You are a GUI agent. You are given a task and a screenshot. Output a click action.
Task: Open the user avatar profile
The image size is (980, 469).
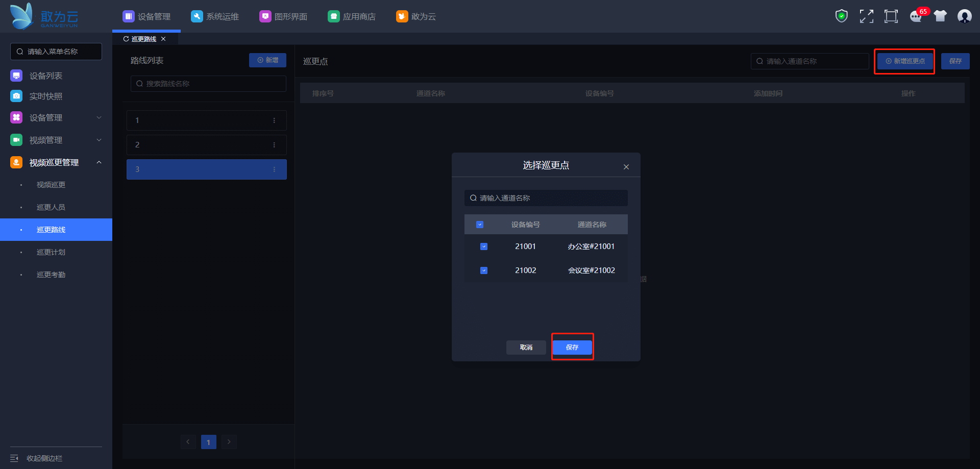pos(964,16)
